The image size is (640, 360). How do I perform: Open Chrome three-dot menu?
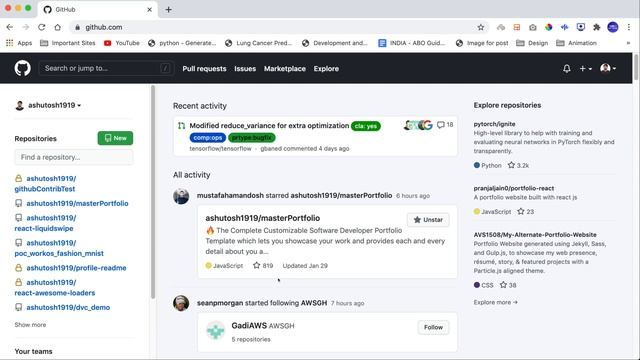pos(629,27)
